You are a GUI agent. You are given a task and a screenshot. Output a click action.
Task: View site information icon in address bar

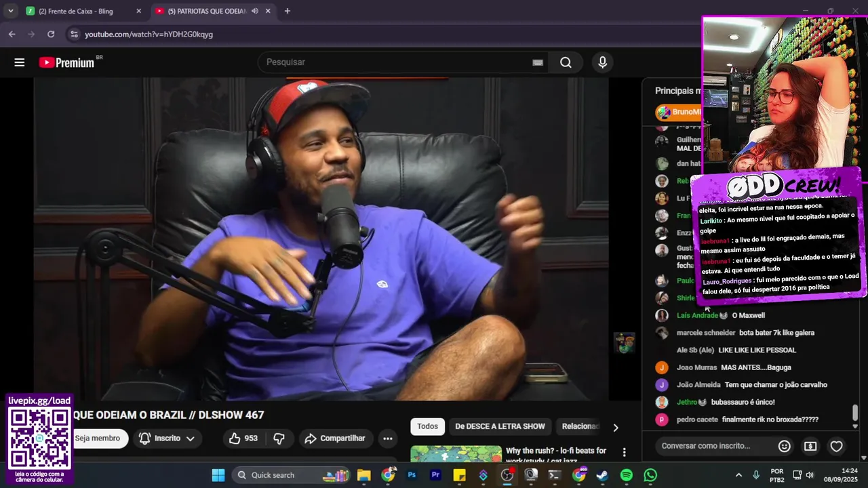74,34
